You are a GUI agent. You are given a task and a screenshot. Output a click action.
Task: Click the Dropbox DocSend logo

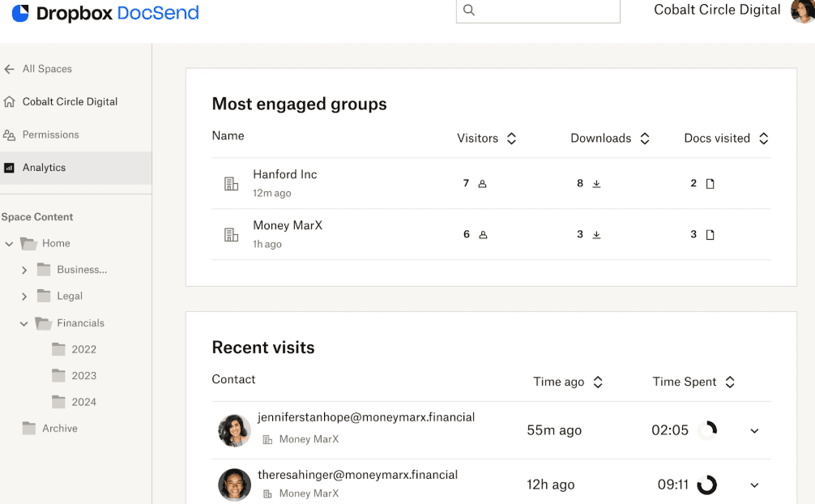(x=105, y=14)
